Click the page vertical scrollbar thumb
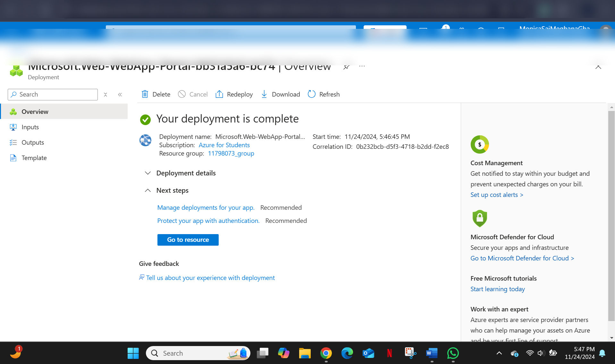Image resolution: width=615 pixels, height=364 pixels. pos(611,216)
